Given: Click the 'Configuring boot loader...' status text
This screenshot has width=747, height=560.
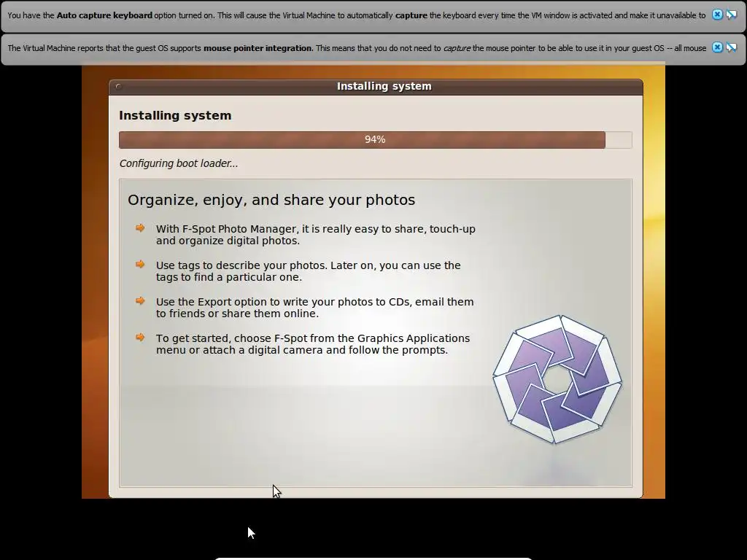Looking at the screenshot, I should click(x=179, y=163).
